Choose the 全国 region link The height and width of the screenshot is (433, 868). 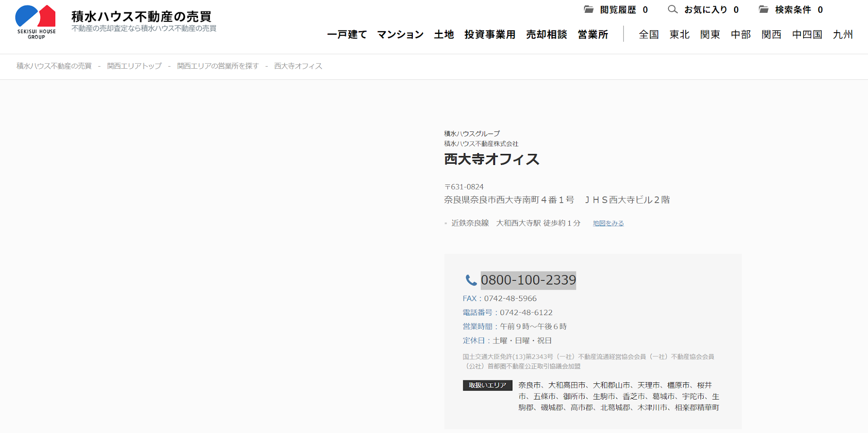649,34
